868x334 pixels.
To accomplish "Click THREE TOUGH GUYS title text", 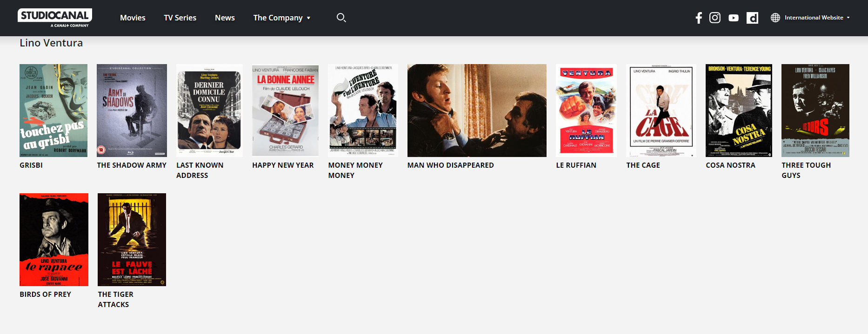I will (806, 170).
